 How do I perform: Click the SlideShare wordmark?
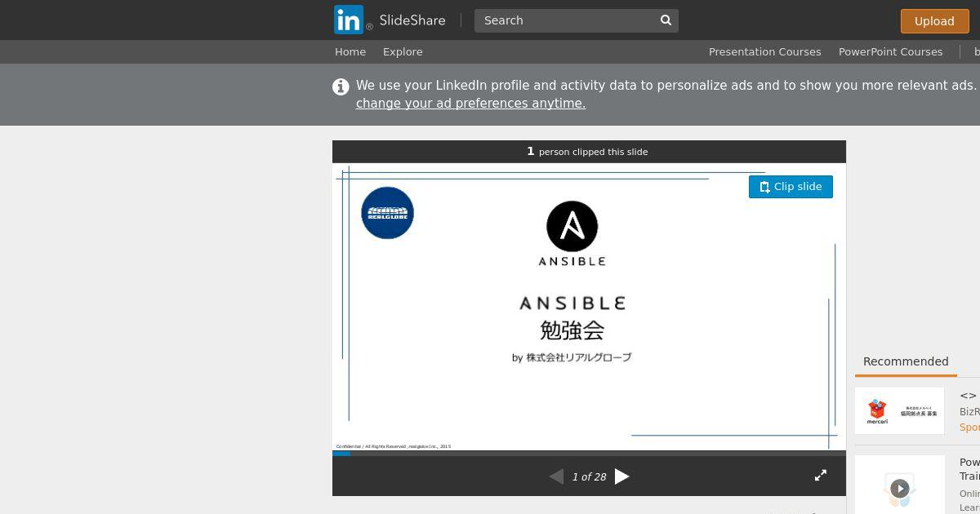[x=412, y=20]
